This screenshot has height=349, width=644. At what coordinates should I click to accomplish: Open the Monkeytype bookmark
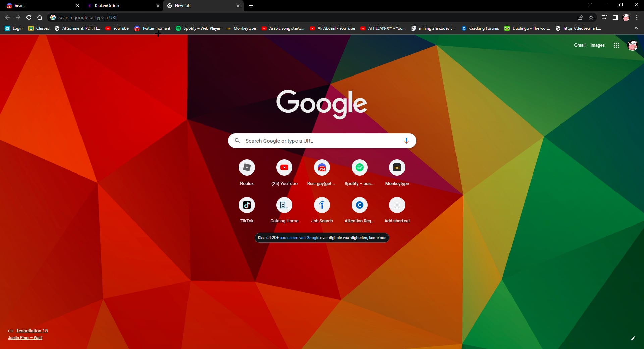[241, 28]
